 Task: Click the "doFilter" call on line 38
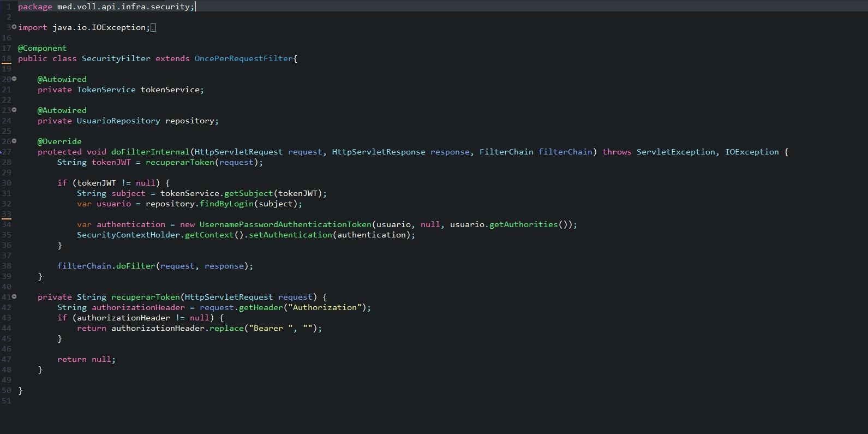pos(136,266)
